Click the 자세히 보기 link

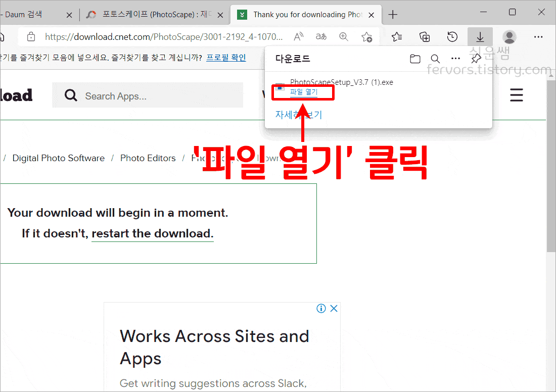click(x=299, y=115)
